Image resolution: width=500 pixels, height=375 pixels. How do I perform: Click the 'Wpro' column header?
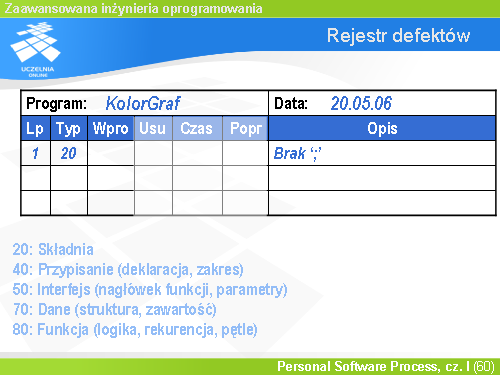111,128
